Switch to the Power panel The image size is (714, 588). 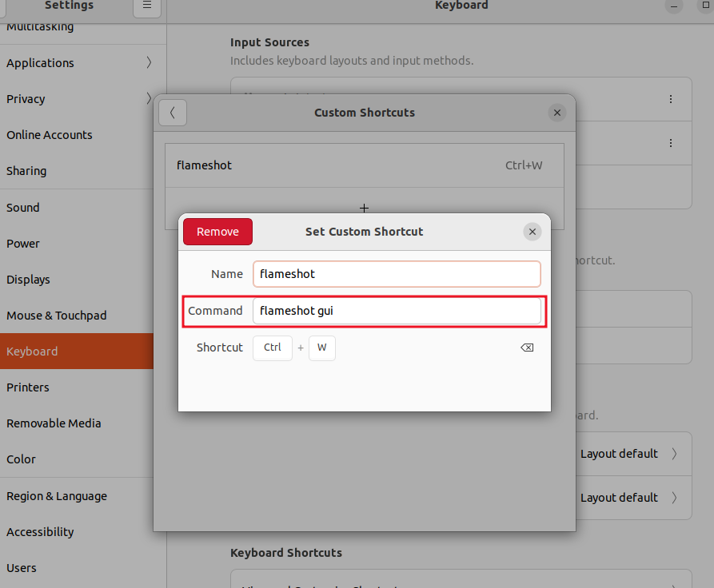pyautogui.click(x=77, y=244)
